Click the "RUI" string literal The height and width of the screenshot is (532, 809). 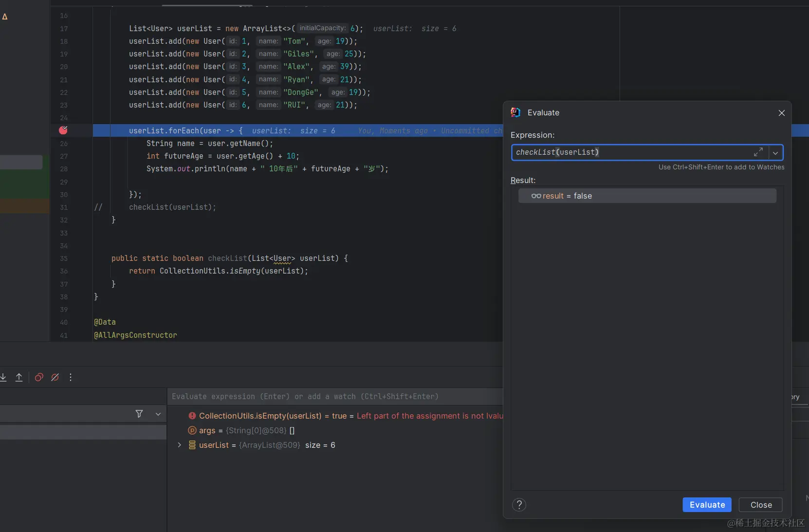click(x=294, y=105)
